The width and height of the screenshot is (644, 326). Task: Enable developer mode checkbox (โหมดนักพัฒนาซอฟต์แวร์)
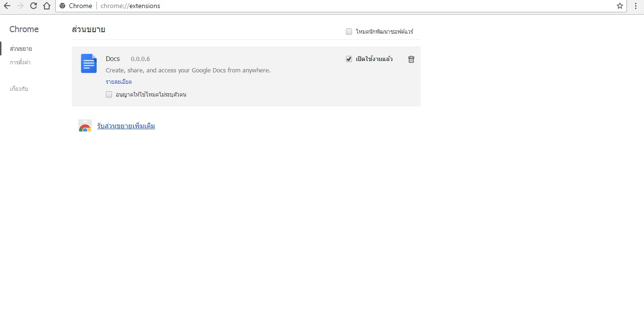pos(349,32)
